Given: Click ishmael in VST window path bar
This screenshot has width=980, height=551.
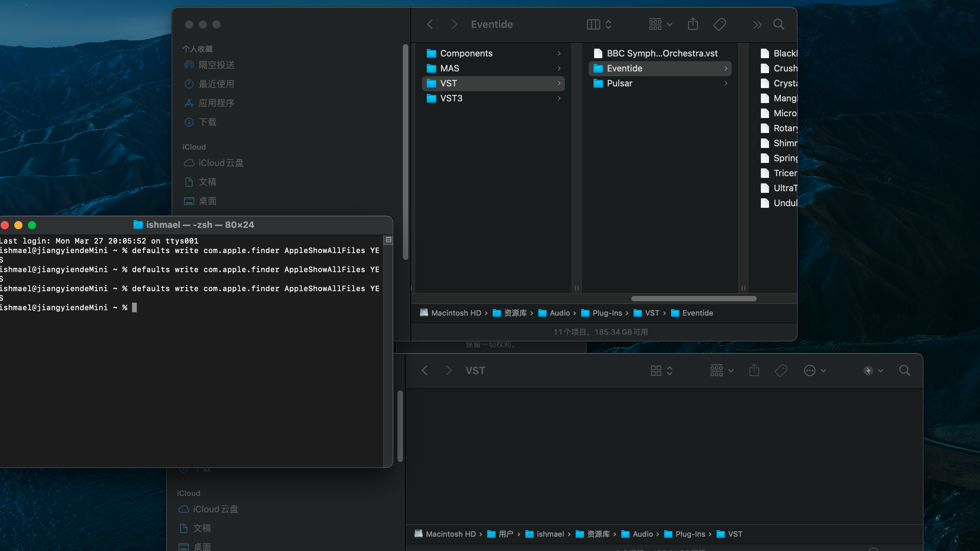Looking at the screenshot, I should (x=550, y=534).
